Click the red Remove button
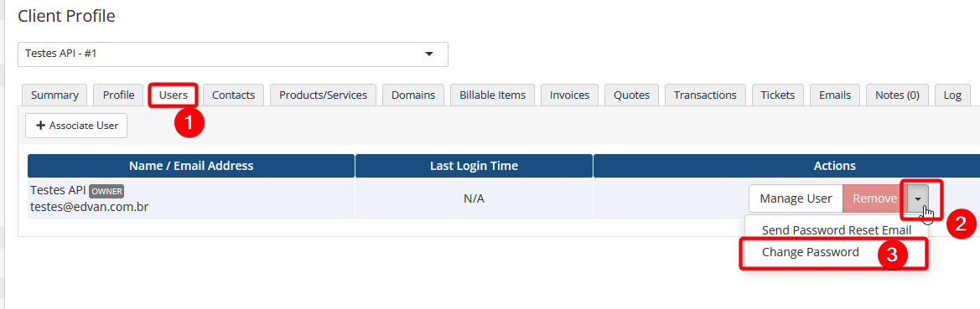Image resolution: width=980 pixels, height=309 pixels. [x=874, y=198]
